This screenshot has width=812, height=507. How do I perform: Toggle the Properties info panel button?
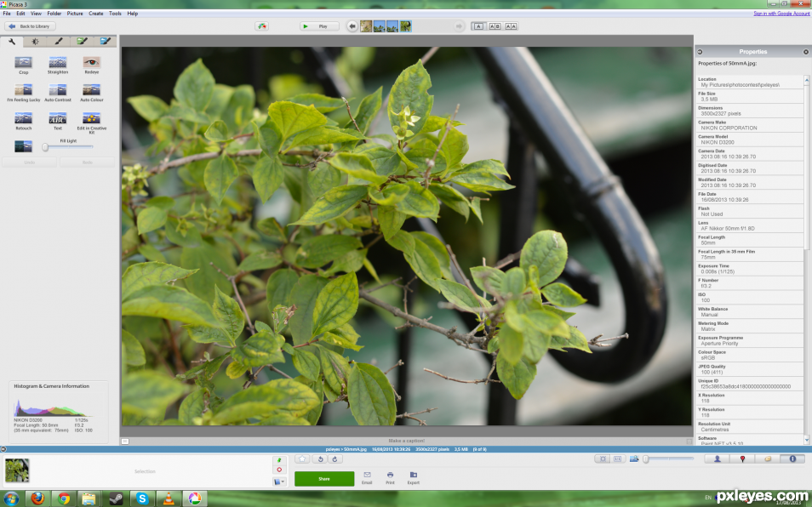pos(792,459)
